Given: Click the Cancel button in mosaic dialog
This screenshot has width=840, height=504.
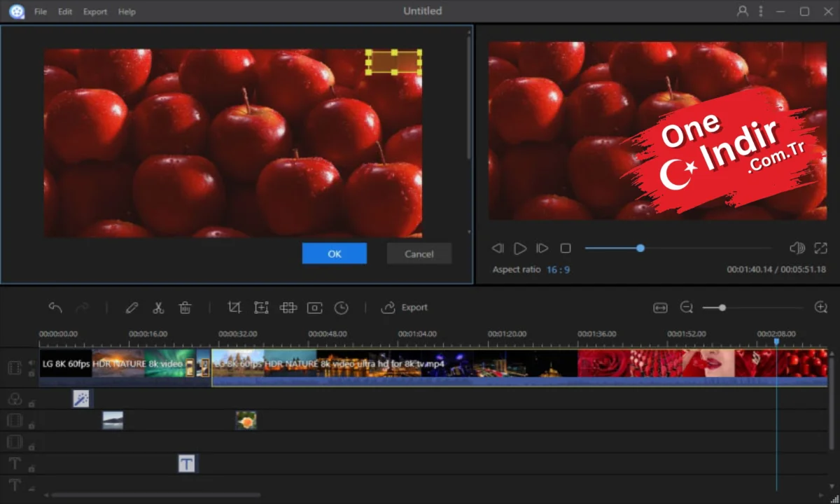Looking at the screenshot, I should point(419,253).
